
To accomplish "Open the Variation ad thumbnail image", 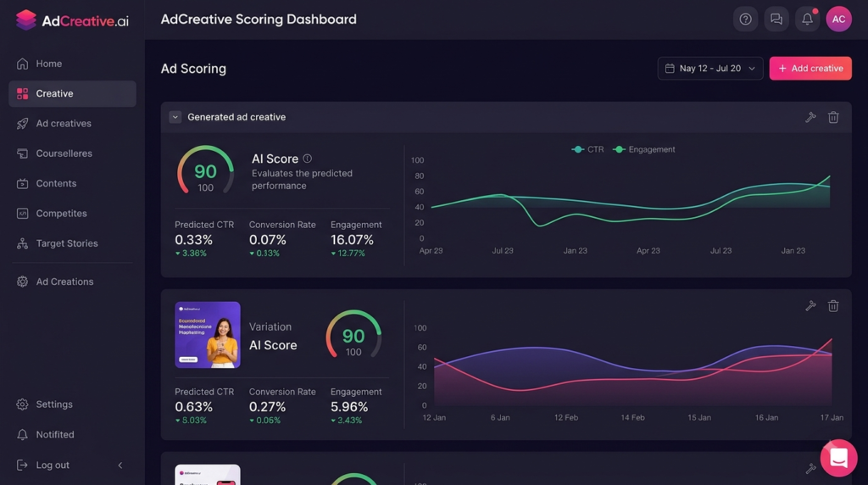I will pyautogui.click(x=208, y=334).
